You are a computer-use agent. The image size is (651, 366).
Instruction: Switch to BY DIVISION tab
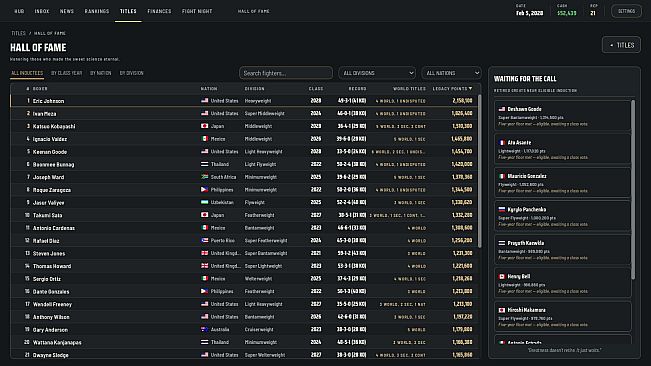132,73
